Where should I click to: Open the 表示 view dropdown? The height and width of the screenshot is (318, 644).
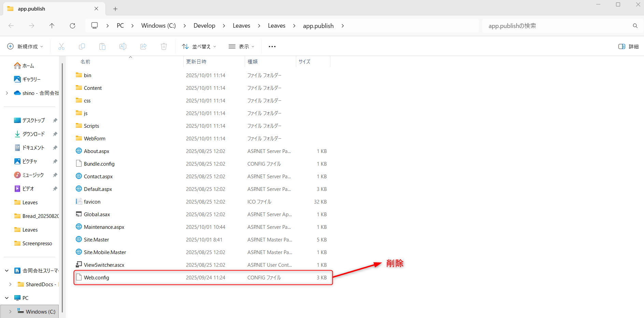[x=242, y=46]
